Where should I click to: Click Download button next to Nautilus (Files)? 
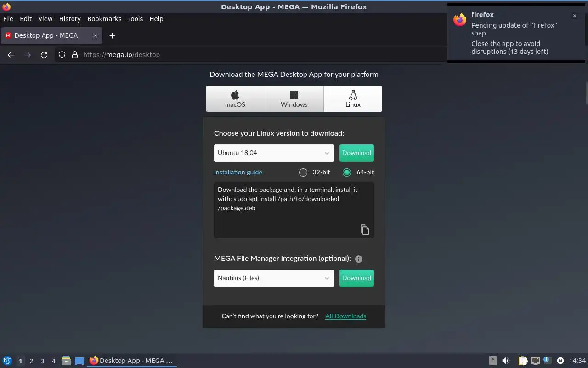click(x=356, y=278)
